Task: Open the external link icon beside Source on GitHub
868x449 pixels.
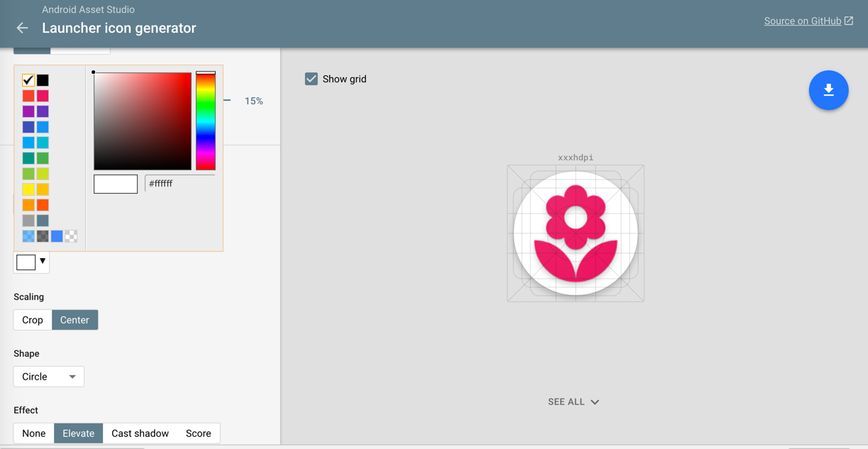Action: click(849, 21)
